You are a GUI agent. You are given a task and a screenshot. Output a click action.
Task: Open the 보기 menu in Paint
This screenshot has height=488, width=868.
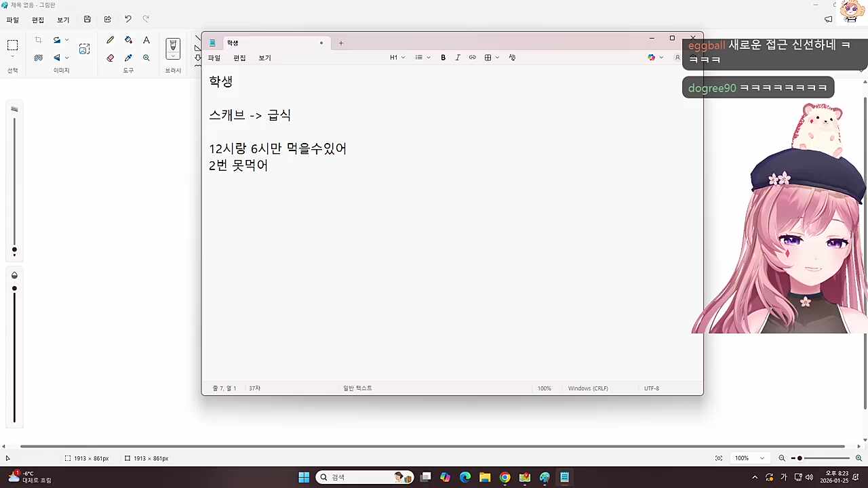point(63,20)
